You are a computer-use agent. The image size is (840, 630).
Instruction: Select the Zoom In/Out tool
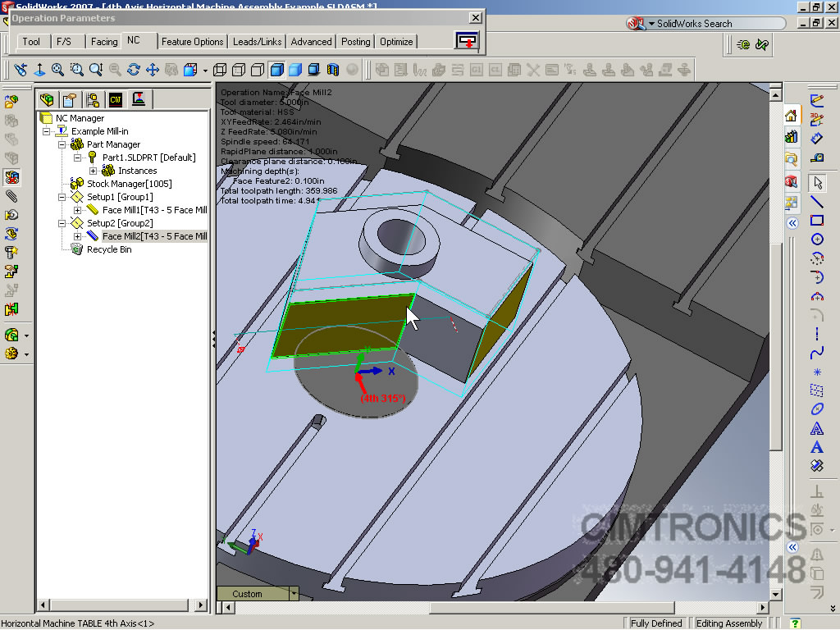[x=96, y=70]
